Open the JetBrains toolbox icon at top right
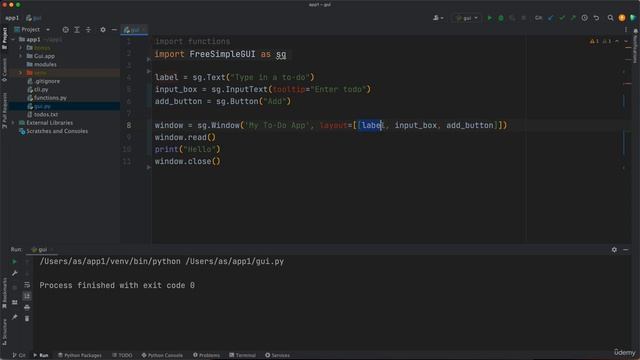 click(633, 18)
